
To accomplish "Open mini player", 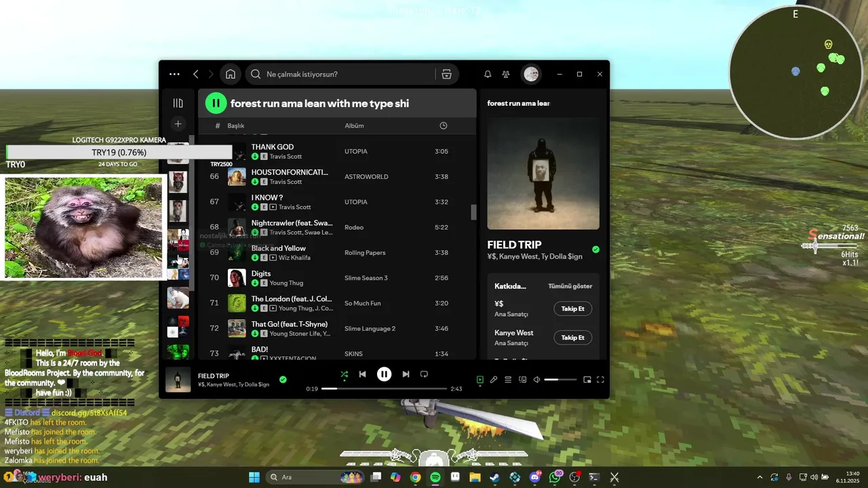I will (x=587, y=380).
